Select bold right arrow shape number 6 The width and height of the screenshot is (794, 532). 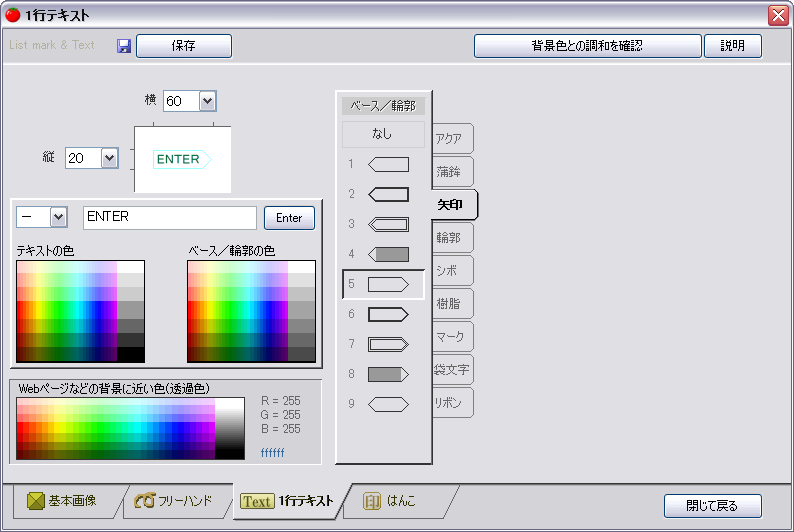(388, 314)
